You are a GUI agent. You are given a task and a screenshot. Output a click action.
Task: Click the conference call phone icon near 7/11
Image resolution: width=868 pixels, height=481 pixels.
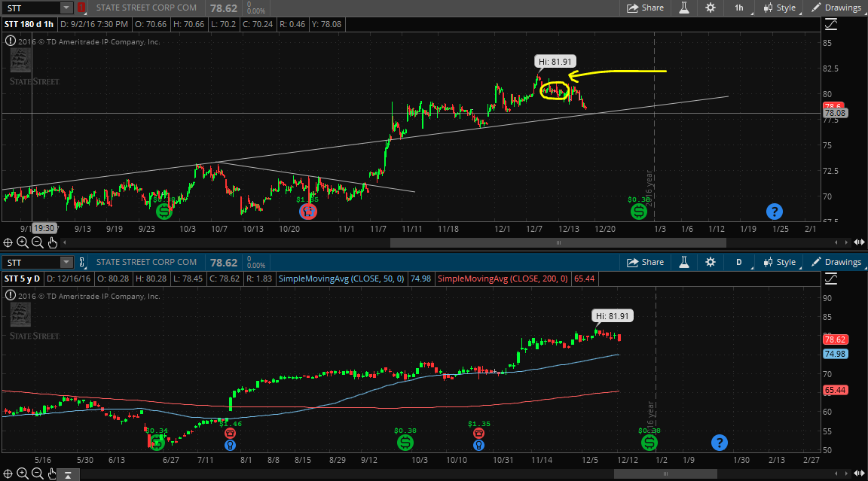[x=230, y=434]
